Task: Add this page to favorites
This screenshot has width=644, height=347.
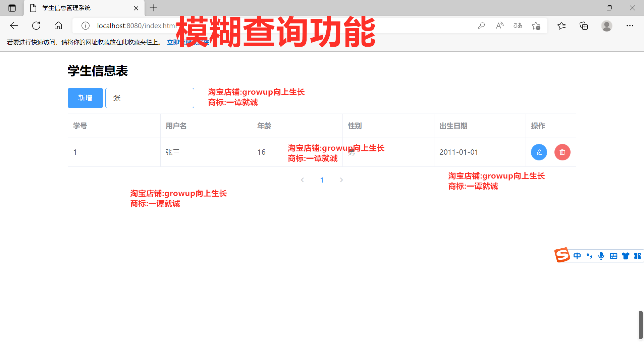Action: click(536, 26)
